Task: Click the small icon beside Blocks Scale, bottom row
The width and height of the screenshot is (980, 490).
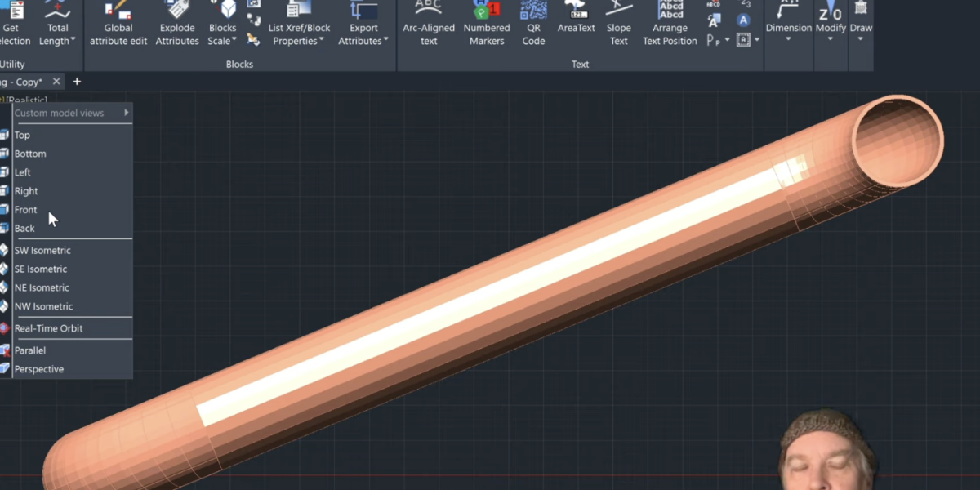Action: 253,38
